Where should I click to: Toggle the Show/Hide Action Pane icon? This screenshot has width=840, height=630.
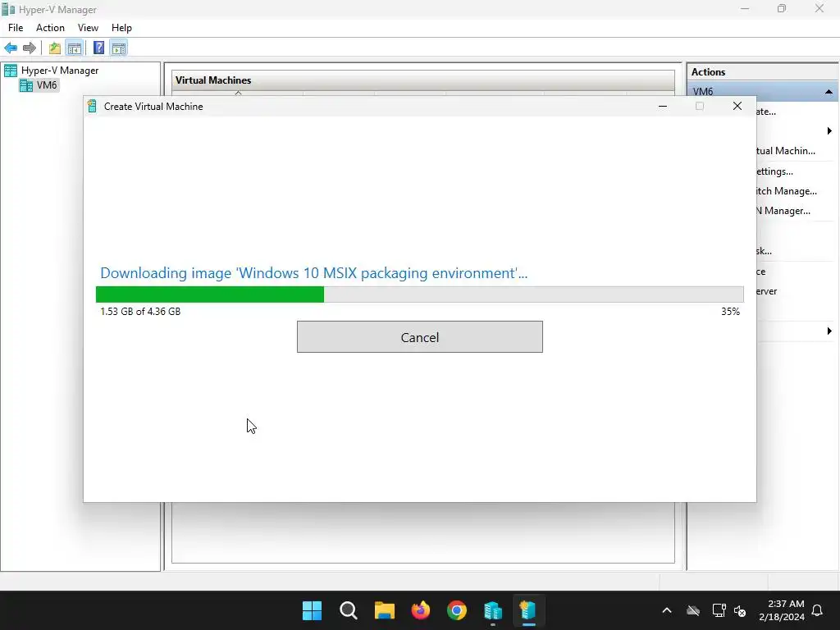[x=119, y=48]
